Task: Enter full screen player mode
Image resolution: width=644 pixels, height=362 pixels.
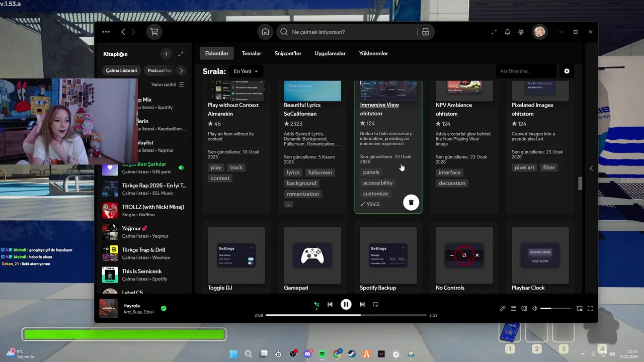Action: pyautogui.click(x=590, y=308)
